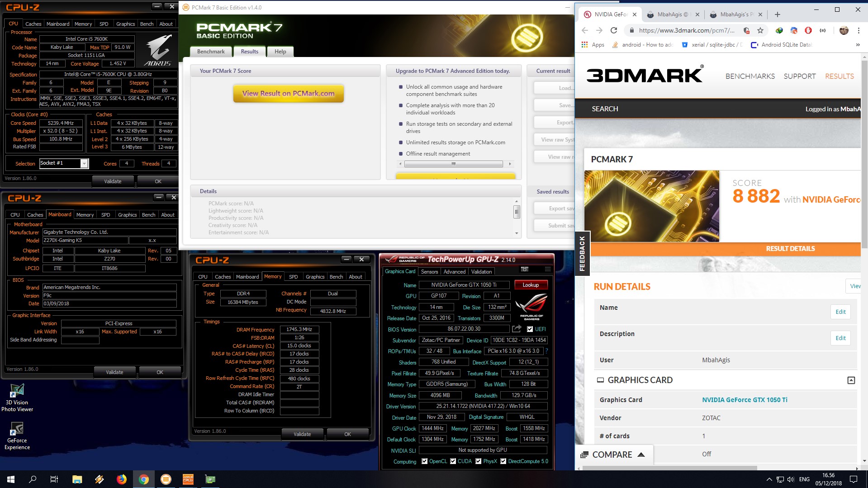Screen dimensions: 868x488
Task: Open Windows search from the taskbar
Action: [x=33, y=479]
